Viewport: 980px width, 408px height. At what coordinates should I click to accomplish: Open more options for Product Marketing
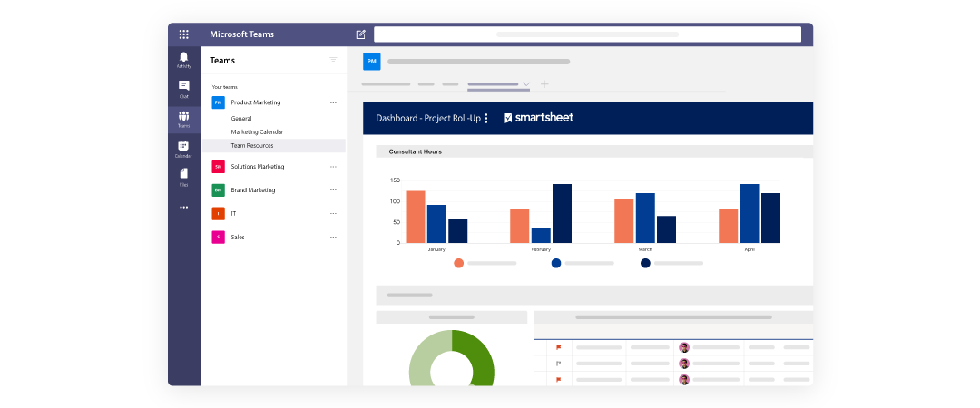[333, 102]
